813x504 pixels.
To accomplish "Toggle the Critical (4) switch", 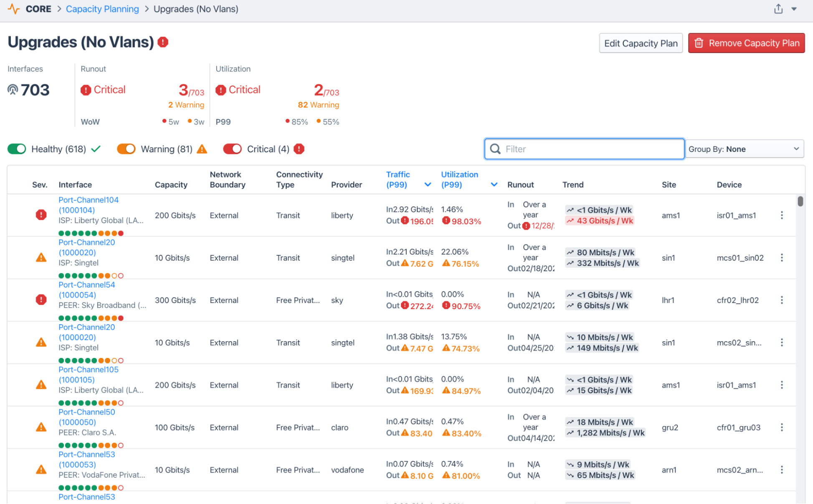I will (233, 149).
